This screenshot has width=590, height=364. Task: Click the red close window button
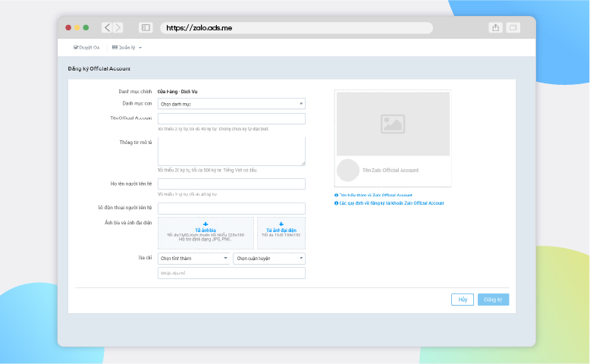coord(68,27)
